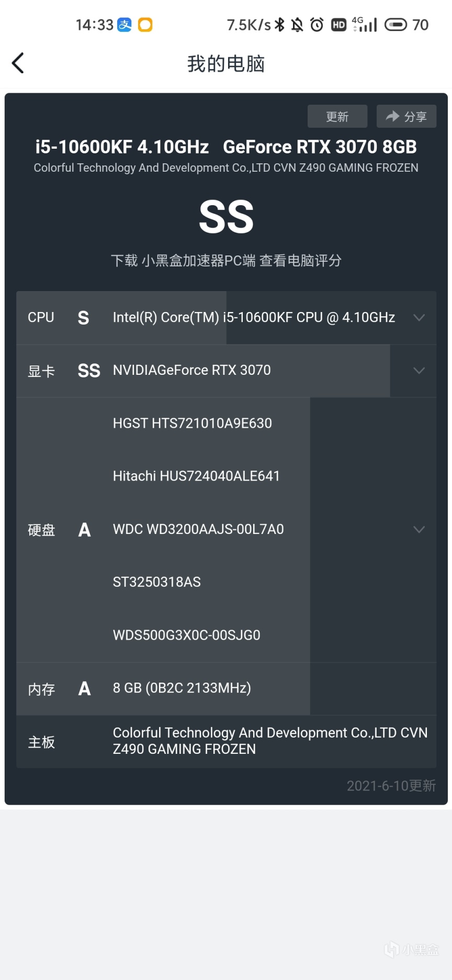
Task: Tap the 内存 8 GB memory row
Action: tap(182, 688)
